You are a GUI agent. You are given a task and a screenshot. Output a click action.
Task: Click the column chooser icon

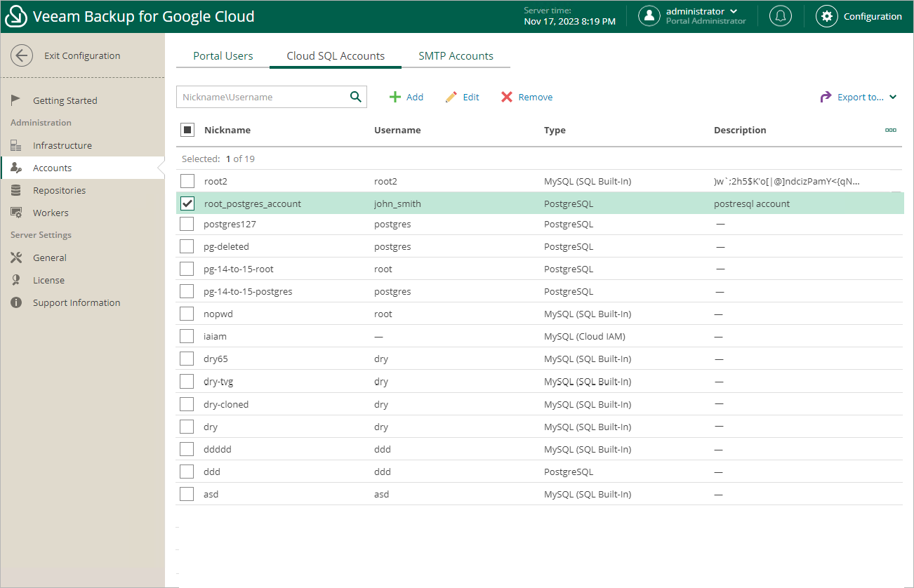pos(890,130)
